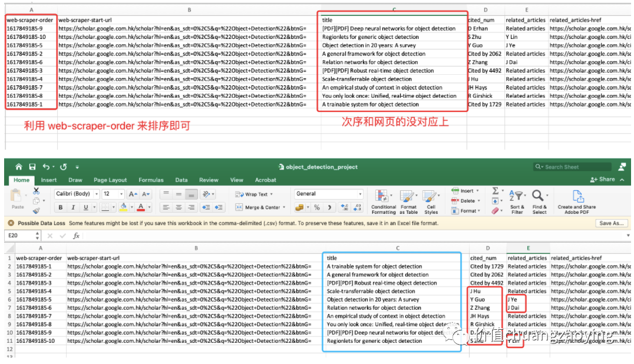Click the Name Box showing E20
The image size is (634, 364).
pyautogui.click(x=22, y=236)
